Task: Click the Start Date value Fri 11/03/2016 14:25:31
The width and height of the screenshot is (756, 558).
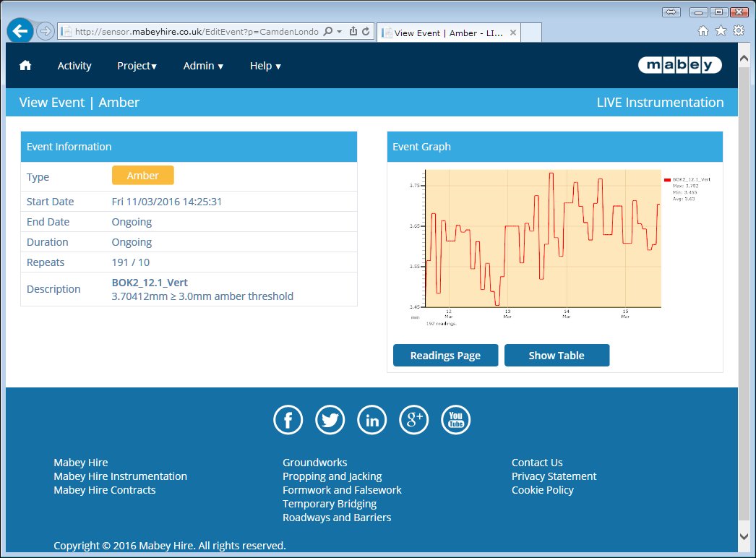Action: click(167, 202)
